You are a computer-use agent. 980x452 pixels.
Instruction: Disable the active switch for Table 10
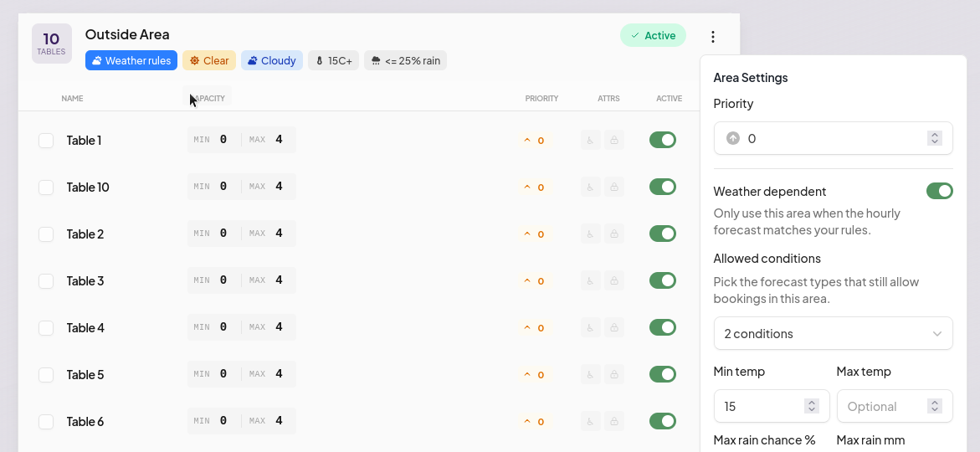663,187
